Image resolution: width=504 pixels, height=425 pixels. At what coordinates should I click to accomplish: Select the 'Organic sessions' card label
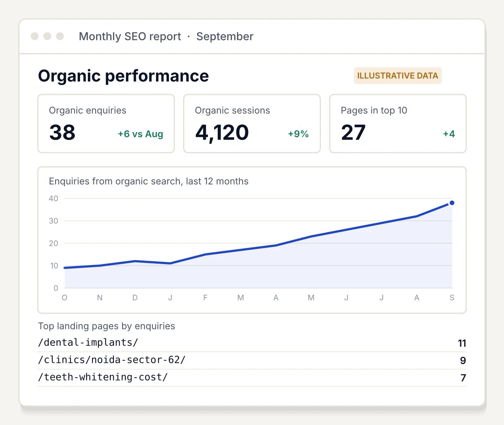click(x=232, y=111)
